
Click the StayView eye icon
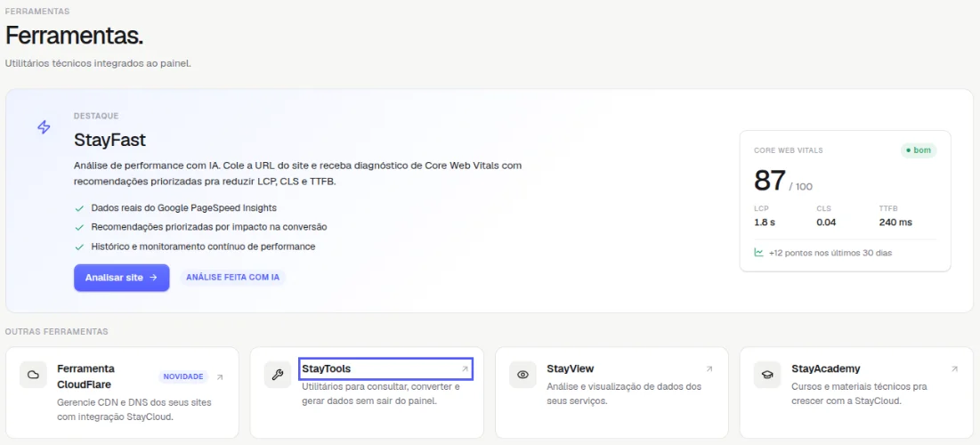522,375
